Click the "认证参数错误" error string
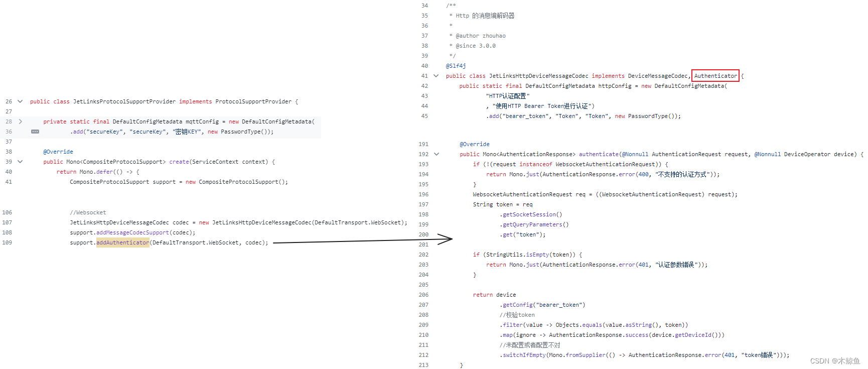Image resolution: width=868 pixels, height=369 pixels. point(676,265)
